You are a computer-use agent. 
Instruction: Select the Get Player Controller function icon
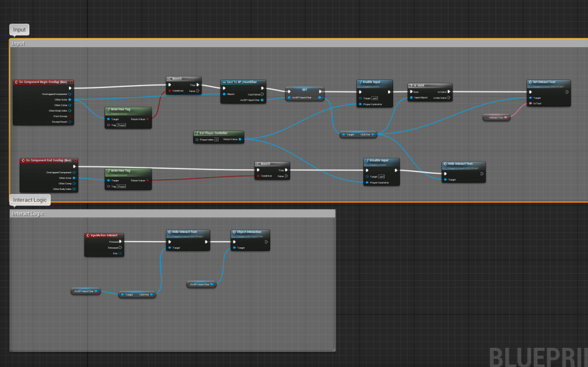[197, 133]
